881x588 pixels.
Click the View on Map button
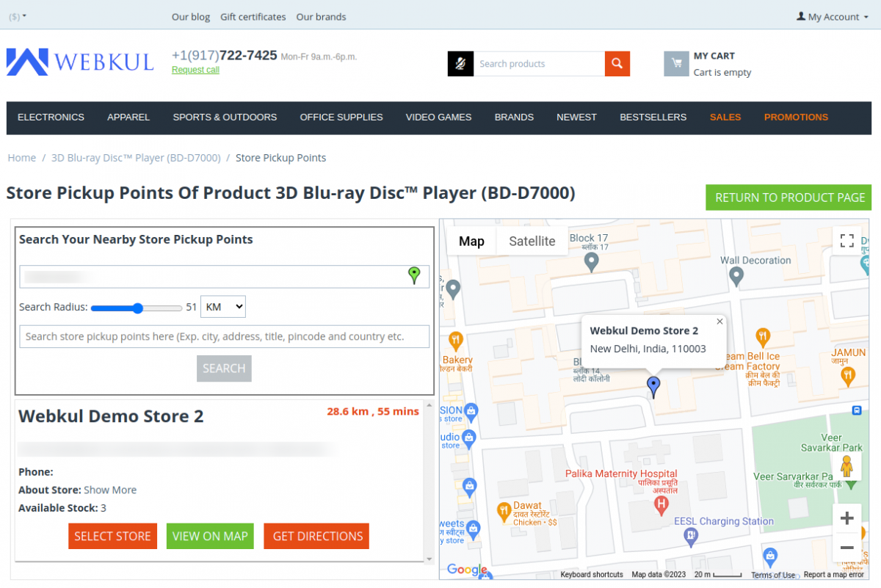click(210, 536)
